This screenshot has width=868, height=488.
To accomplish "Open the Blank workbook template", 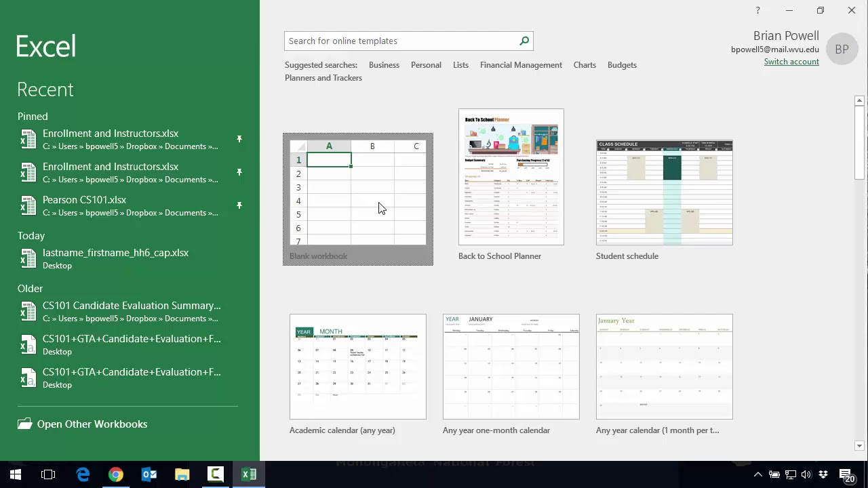I will (358, 199).
